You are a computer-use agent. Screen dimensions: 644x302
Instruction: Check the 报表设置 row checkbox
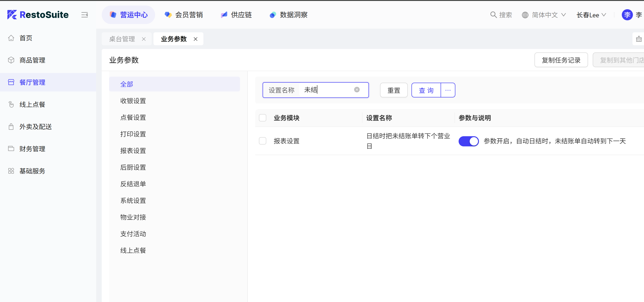click(x=263, y=141)
